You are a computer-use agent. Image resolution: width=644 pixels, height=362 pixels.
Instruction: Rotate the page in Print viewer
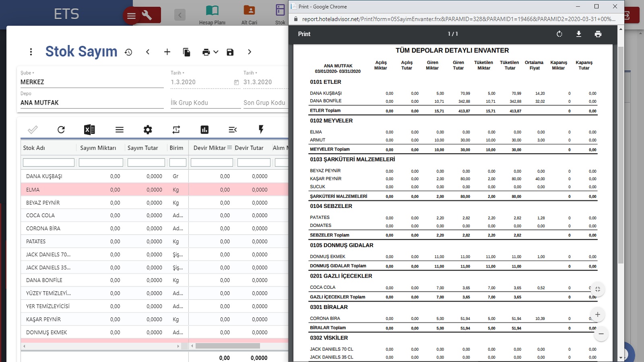click(559, 34)
